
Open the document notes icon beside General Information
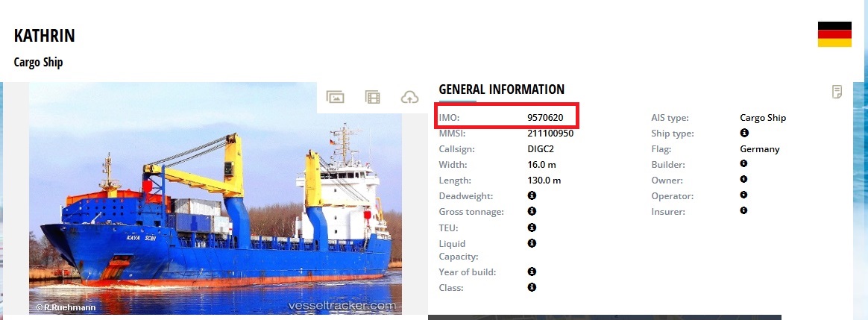(837, 92)
